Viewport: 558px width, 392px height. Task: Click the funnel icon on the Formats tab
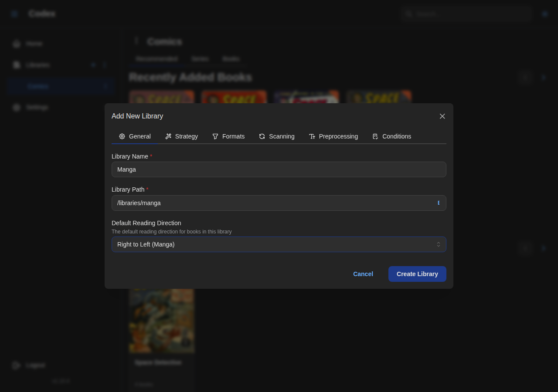[x=214, y=136]
